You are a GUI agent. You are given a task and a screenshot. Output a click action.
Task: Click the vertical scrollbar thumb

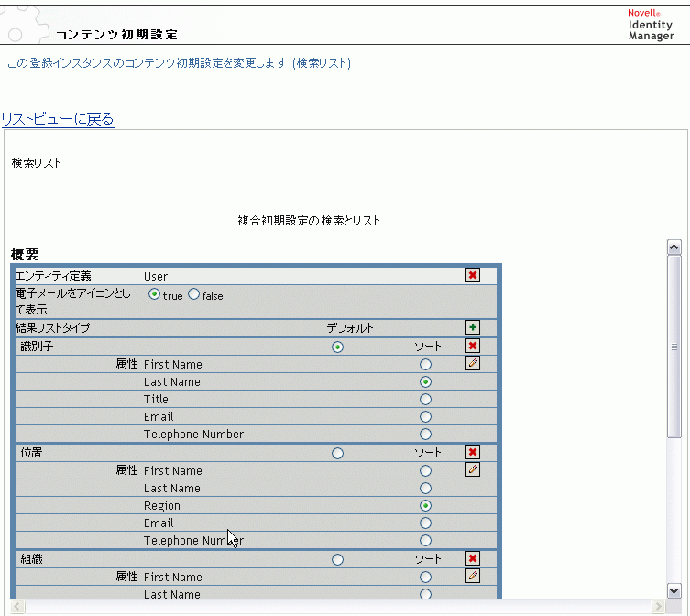674,346
